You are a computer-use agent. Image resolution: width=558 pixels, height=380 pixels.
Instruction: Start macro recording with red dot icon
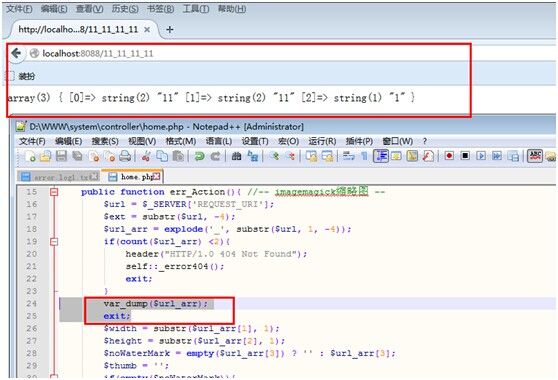pyautogui.click(x=449, y=155)
